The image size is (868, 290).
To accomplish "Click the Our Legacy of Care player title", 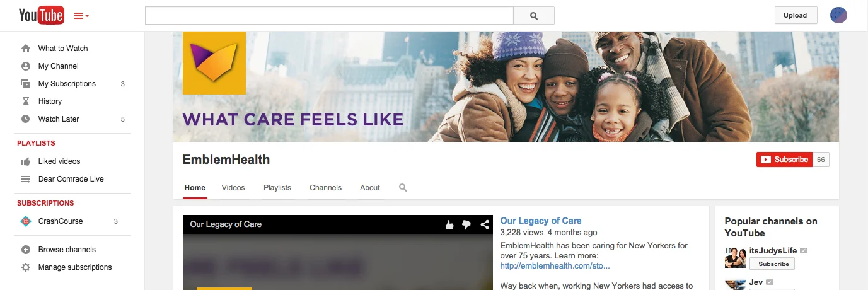I will click(226, 224).
